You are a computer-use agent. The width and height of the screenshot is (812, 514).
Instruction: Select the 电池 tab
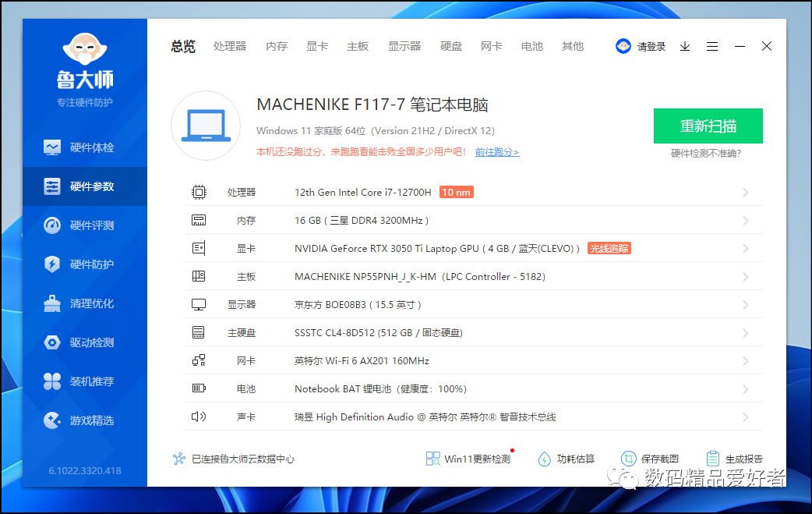click(x=531, y=47)
